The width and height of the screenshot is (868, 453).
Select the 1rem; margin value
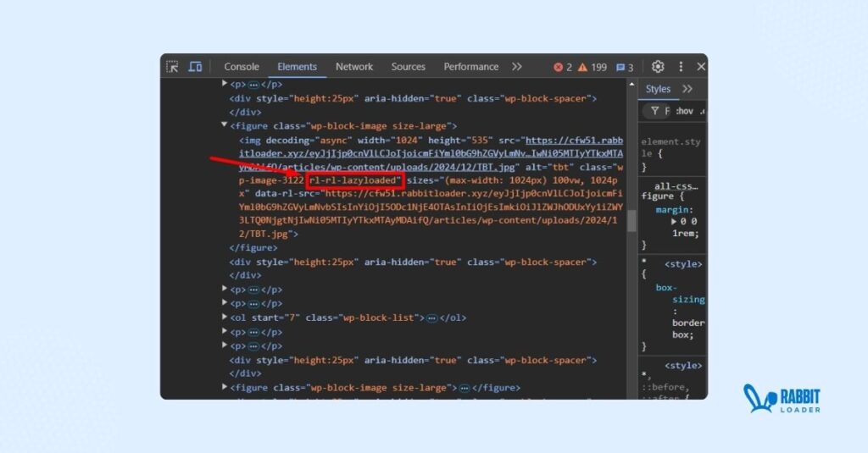coord(686,234)
